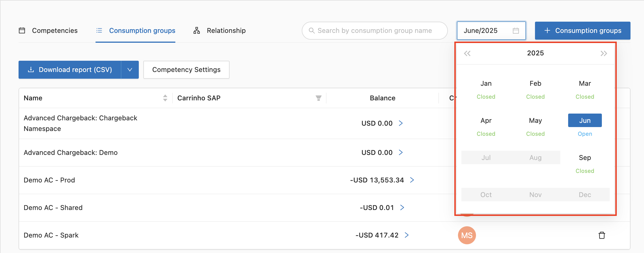The height and width of the screenshot is (253, 644).
Task: Click the Name column sort arrows
Action: [x=165, y=98]
